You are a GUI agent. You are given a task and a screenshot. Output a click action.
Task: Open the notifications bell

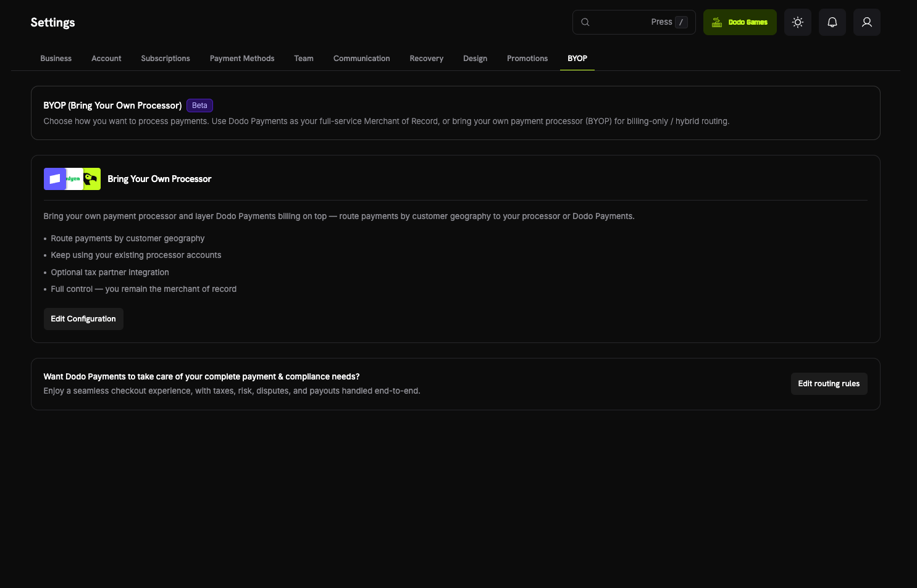click(x=832, y=22)
